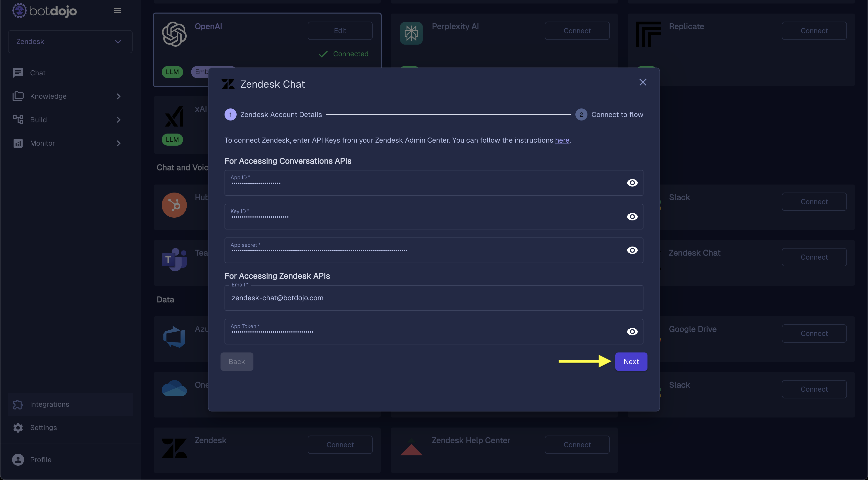Connect Zendesk Help Center integration

click(577, 445)
